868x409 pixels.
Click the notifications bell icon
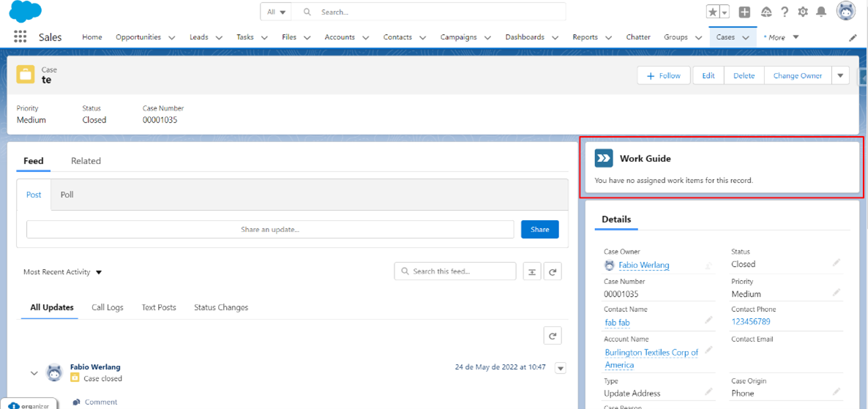[821, 12]
